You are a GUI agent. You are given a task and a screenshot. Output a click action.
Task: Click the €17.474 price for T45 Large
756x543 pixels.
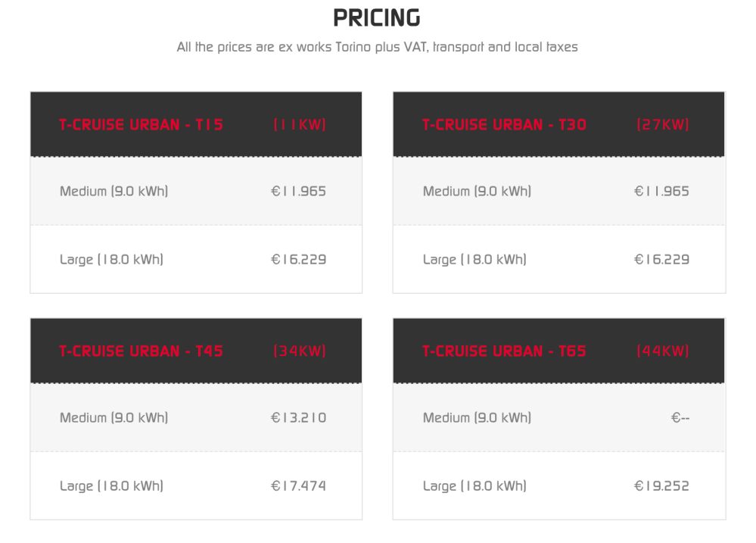click(298, 486)
